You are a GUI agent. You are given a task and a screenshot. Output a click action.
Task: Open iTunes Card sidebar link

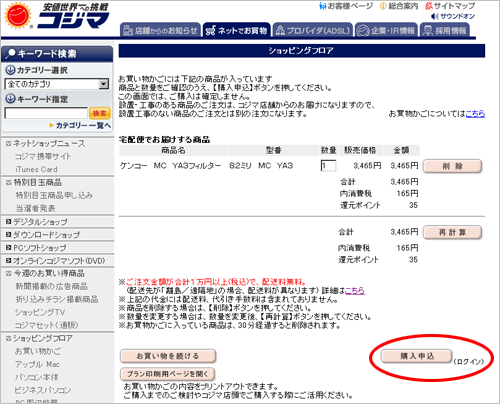36,169
